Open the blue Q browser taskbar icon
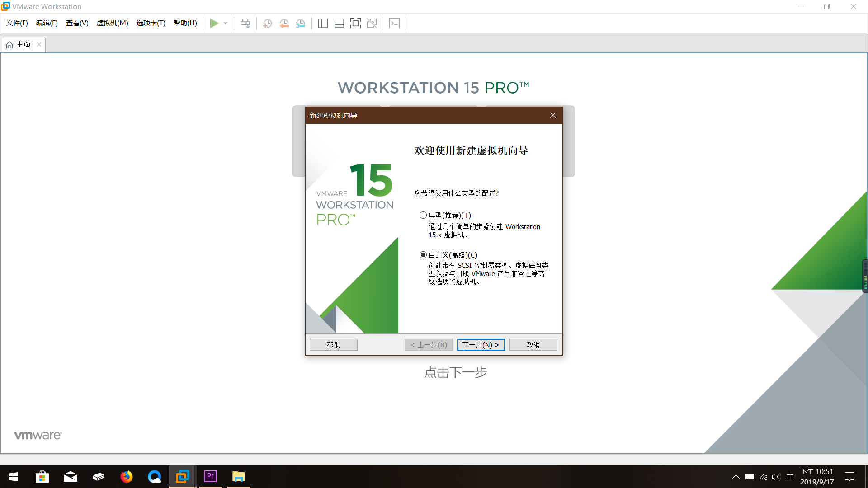Image resolution: width=868 pixels, height=488 pixels. tap(155, 477)
